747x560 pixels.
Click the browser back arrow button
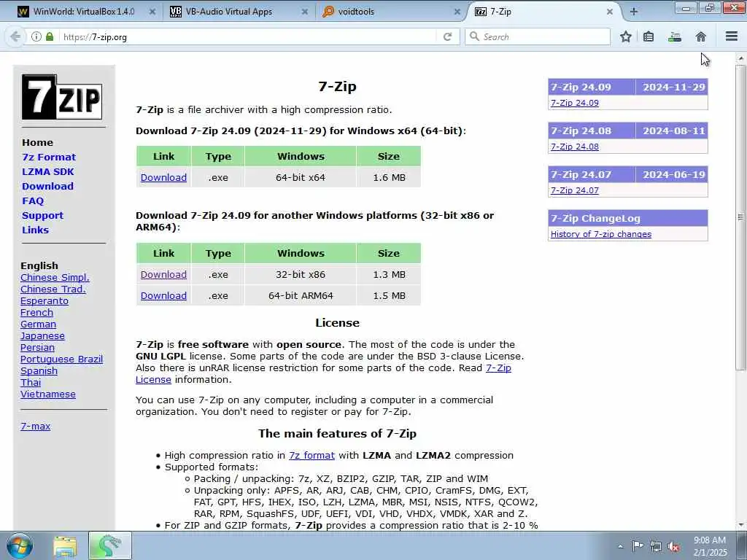[15, 36]
